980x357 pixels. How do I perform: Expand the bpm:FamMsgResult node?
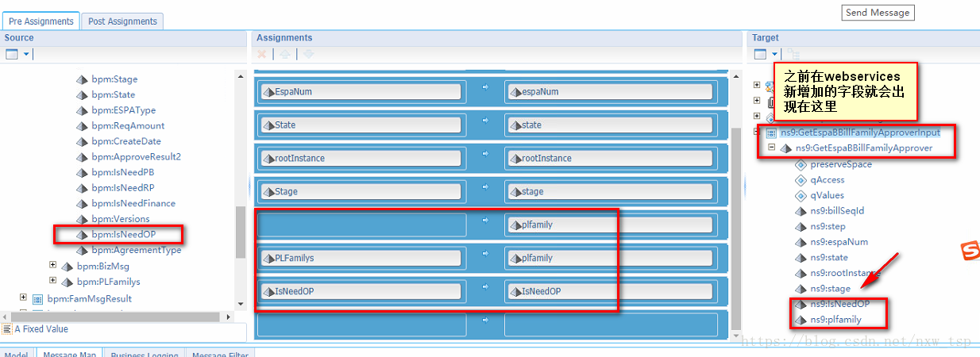[24, 297]
